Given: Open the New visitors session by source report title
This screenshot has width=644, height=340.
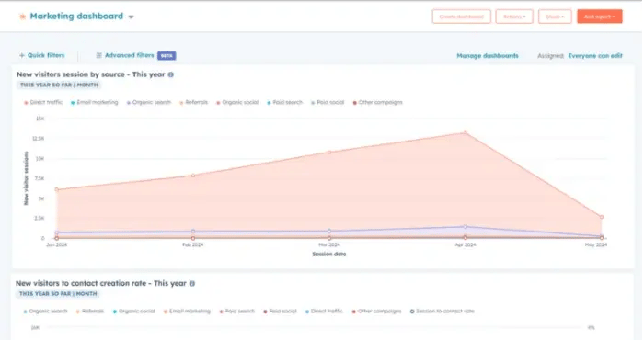Looking at the screenshot, I should [91, 74].
